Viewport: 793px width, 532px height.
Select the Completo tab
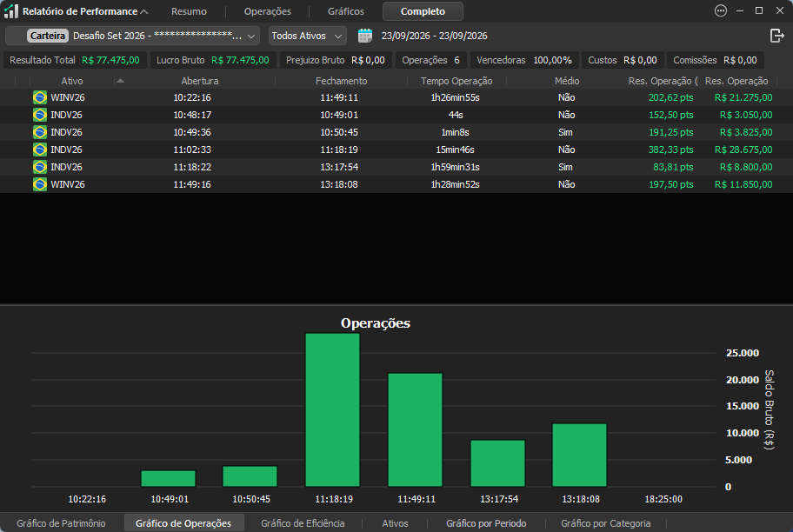pyautogui.click(x=423, y=11)
